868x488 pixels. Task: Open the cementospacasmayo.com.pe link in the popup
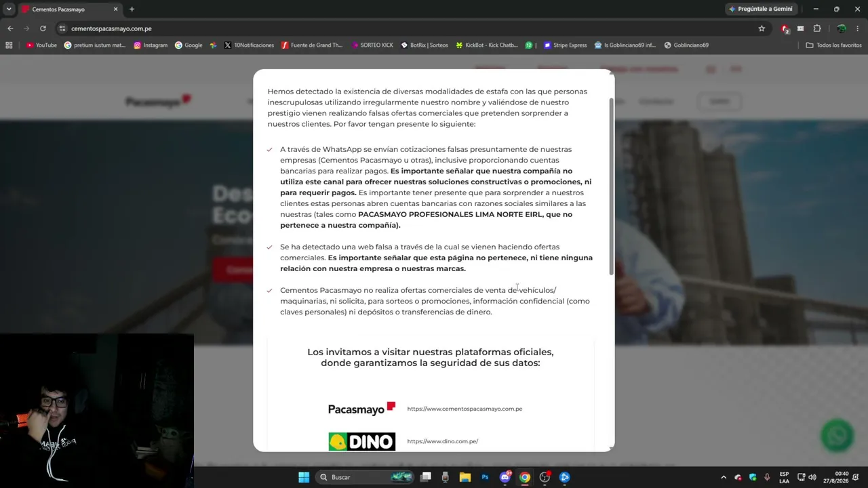click(x=465, y=409)
